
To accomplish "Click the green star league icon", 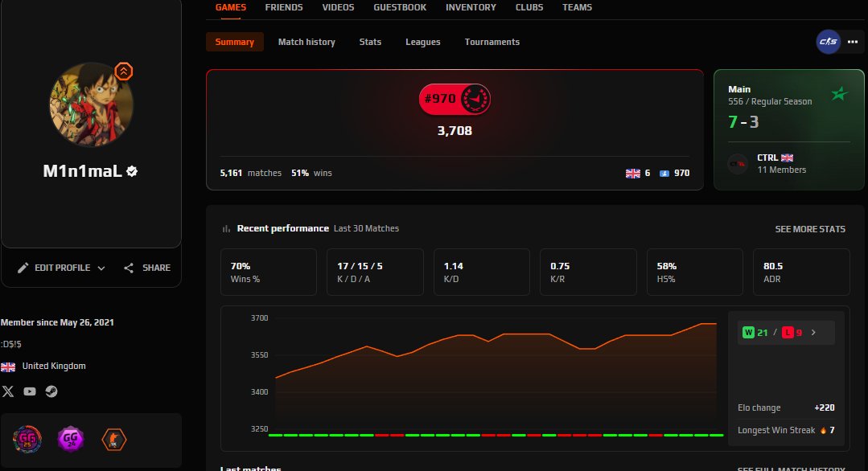I will coord(840,93).
